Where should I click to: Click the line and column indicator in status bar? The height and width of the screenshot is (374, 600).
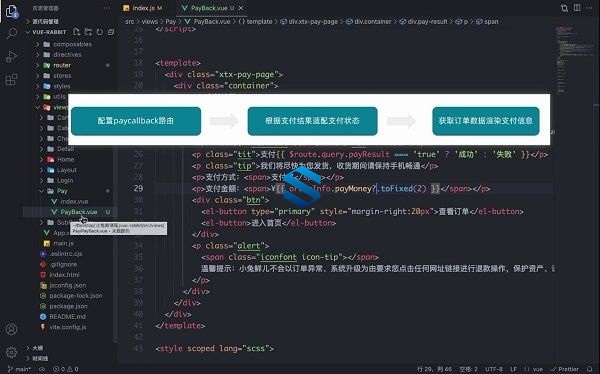[434, 369]
